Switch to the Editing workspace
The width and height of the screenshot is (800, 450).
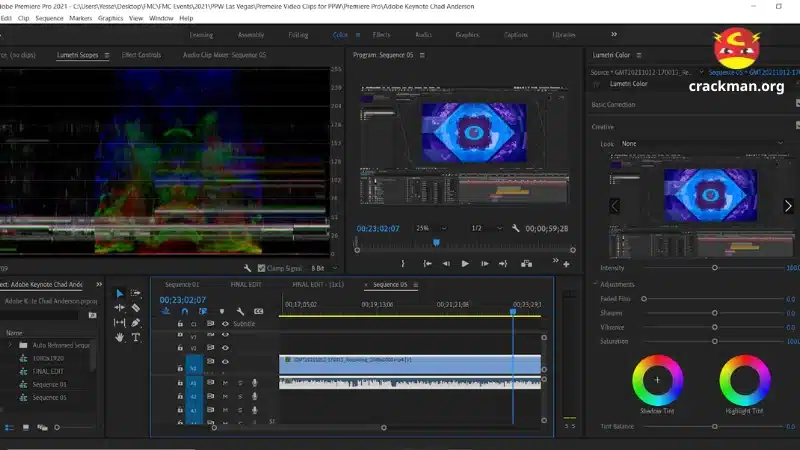click(298, 35)
